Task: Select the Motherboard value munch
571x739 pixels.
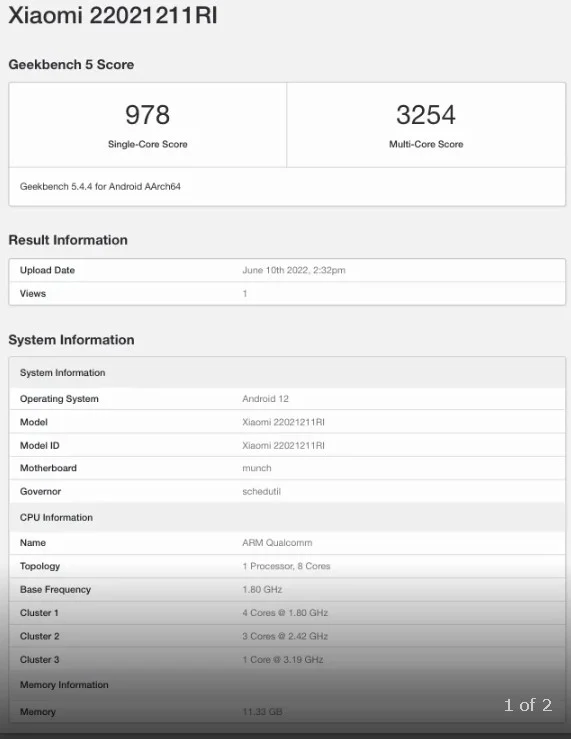Action: 257,468
